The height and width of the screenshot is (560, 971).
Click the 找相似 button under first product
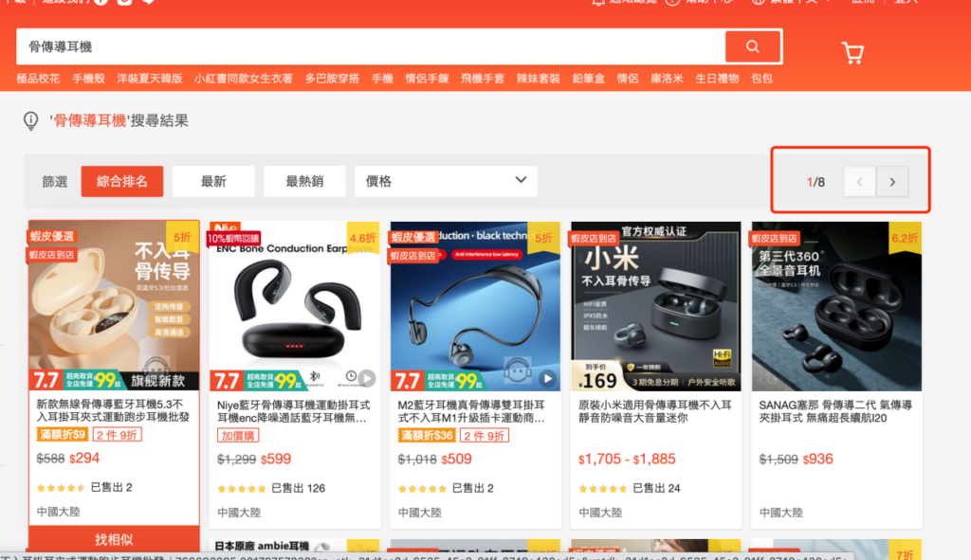[x=114, y=539]
